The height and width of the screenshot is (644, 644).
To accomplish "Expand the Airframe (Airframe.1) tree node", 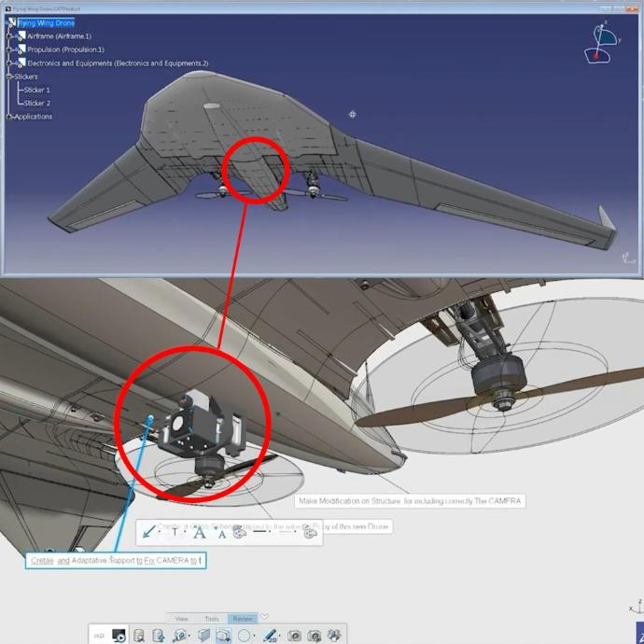I will pos(10,36).
